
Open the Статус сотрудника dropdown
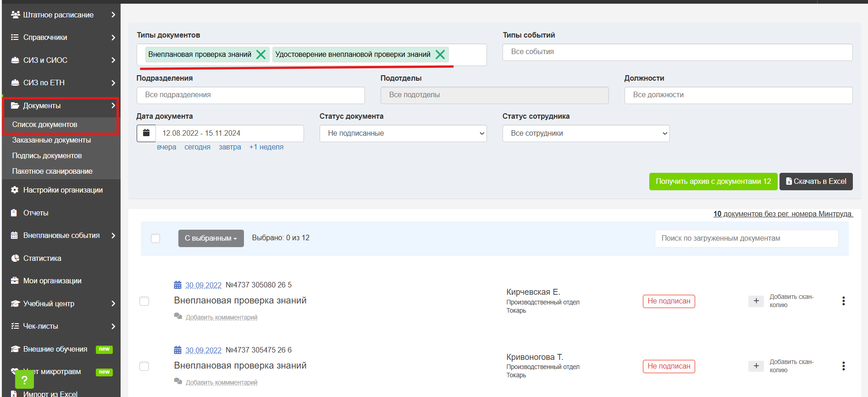[x=586, y=133]
